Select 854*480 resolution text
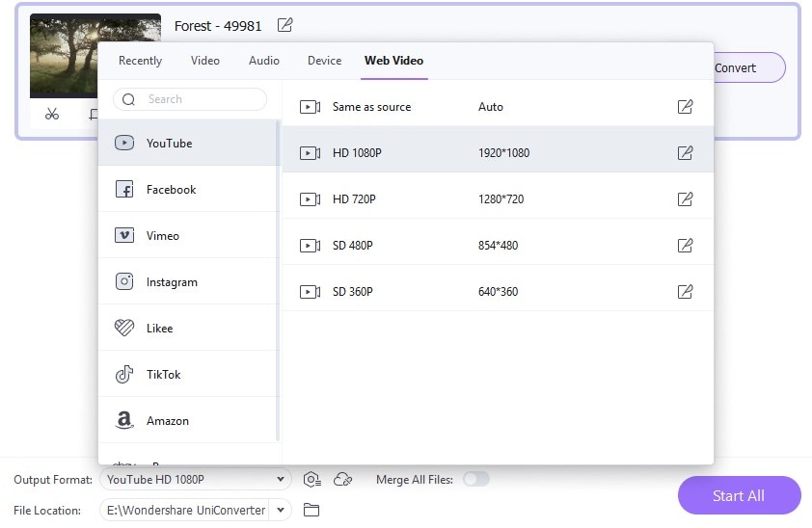Viewport: 812px width, 528px height. point(499,245)
